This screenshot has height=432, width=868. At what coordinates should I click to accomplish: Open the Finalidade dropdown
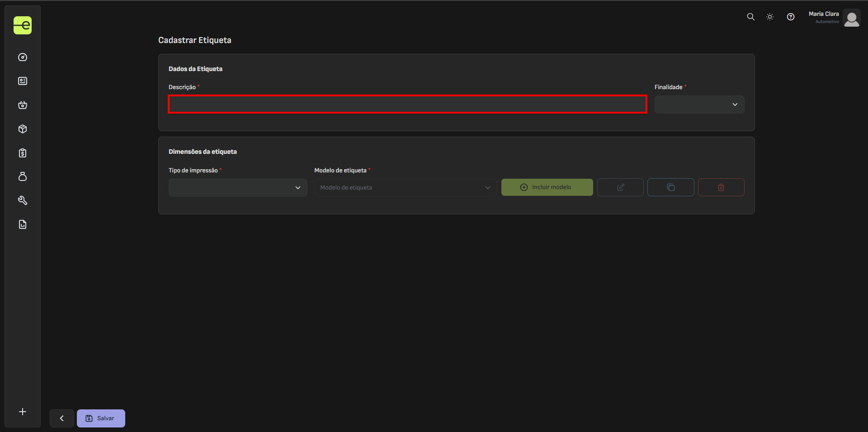click(699, 104)
